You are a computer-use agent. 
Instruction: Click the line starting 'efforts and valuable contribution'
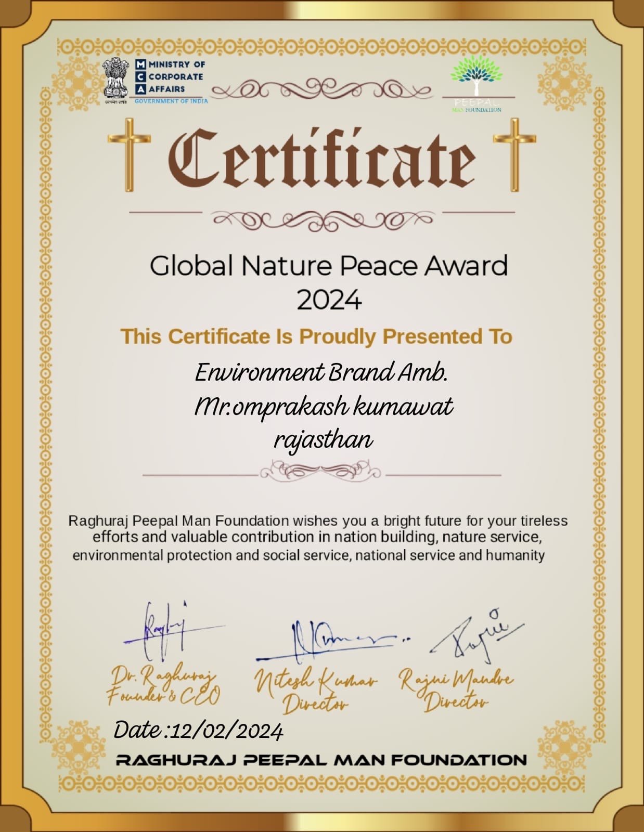coord(318,536)
